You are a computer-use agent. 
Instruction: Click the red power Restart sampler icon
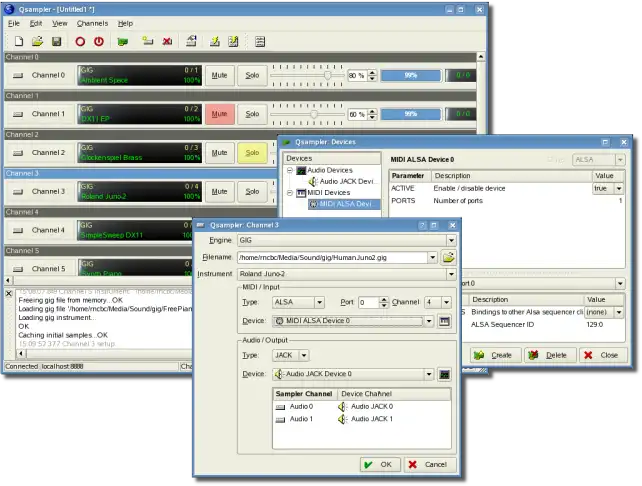click(x=99, y=41)
